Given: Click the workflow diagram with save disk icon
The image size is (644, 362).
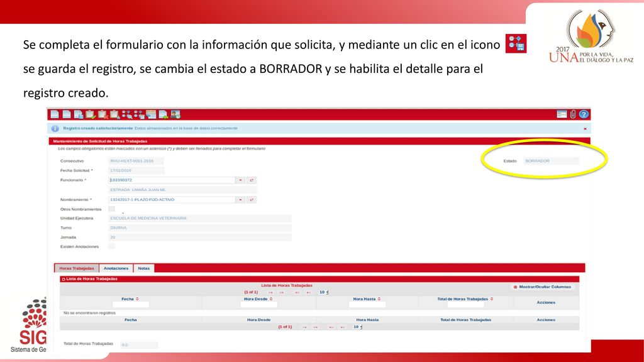Looking at the screenshot, I should click(x=139, y=114).
